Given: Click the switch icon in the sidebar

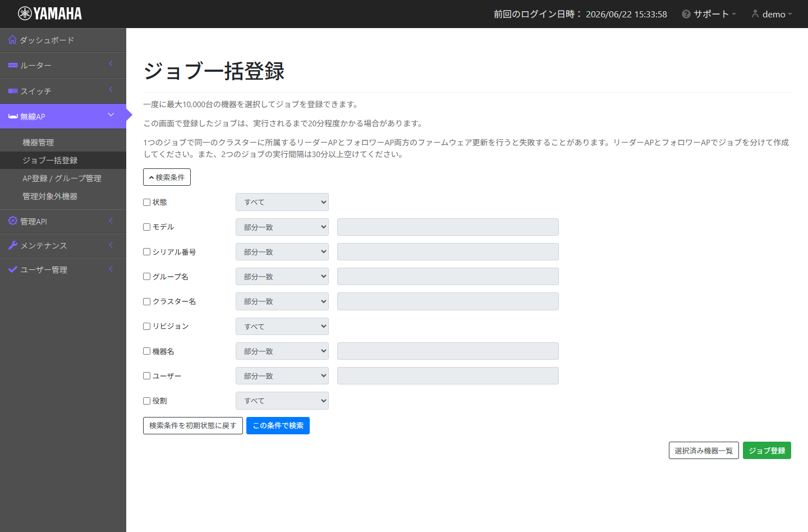Looking at the screenshot, I should 13,91.
